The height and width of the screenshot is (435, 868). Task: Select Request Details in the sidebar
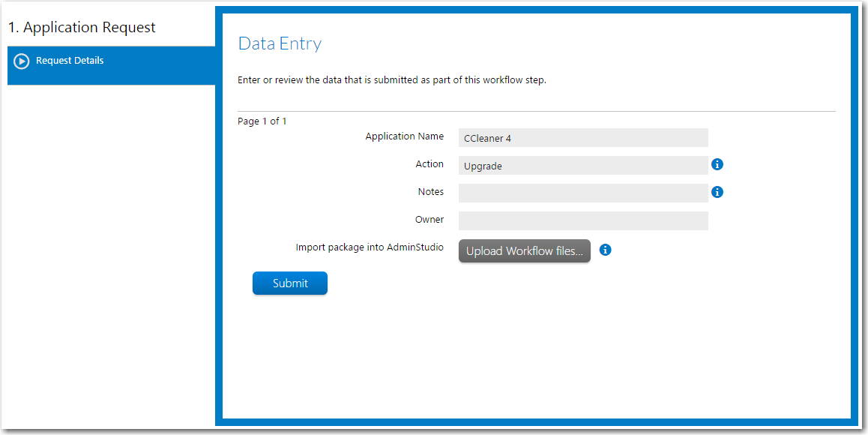111,65
